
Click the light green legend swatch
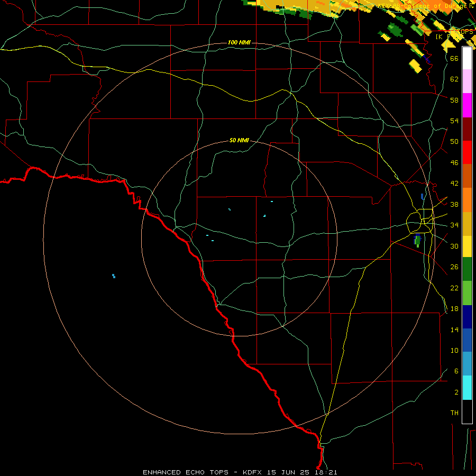click(467, 293)
